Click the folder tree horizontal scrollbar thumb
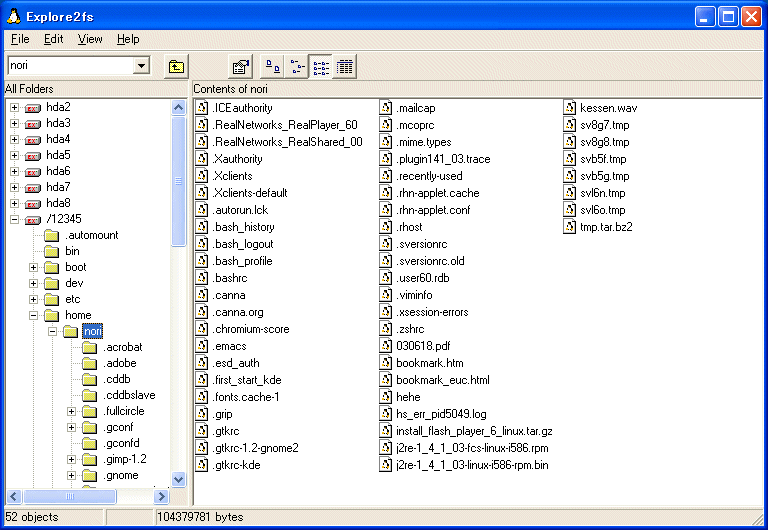Screen dimensions: 768x530 70,497
